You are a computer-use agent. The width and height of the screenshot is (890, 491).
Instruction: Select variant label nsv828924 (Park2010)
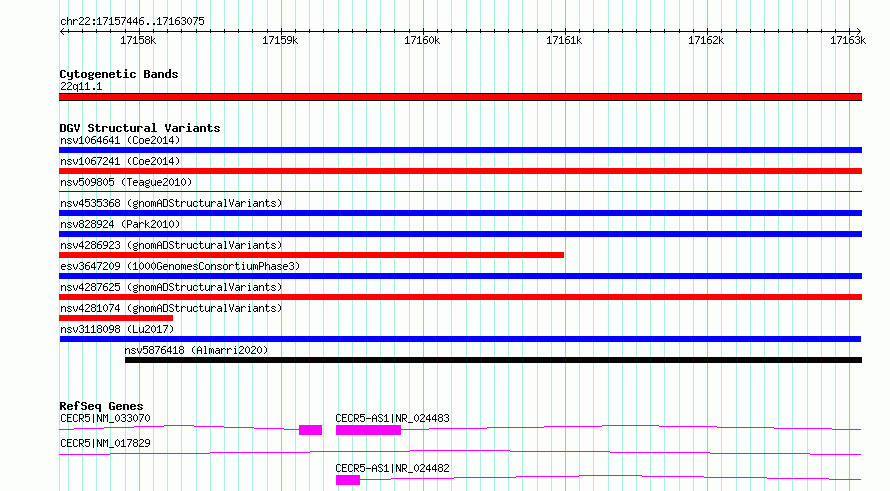pos(120,224)
